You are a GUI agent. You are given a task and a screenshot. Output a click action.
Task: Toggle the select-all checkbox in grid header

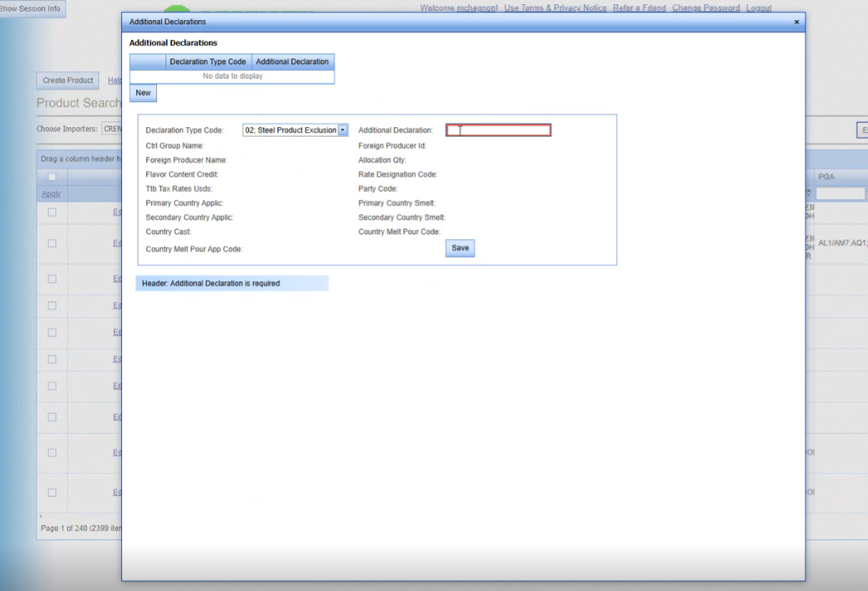click(x=52, y=176)
